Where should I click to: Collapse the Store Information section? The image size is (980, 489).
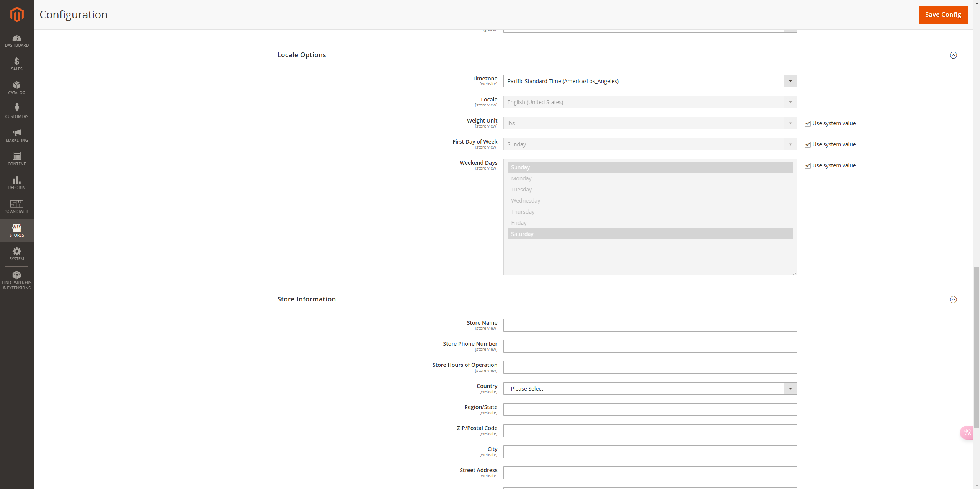pyautogui.click(x=953, y=299)
